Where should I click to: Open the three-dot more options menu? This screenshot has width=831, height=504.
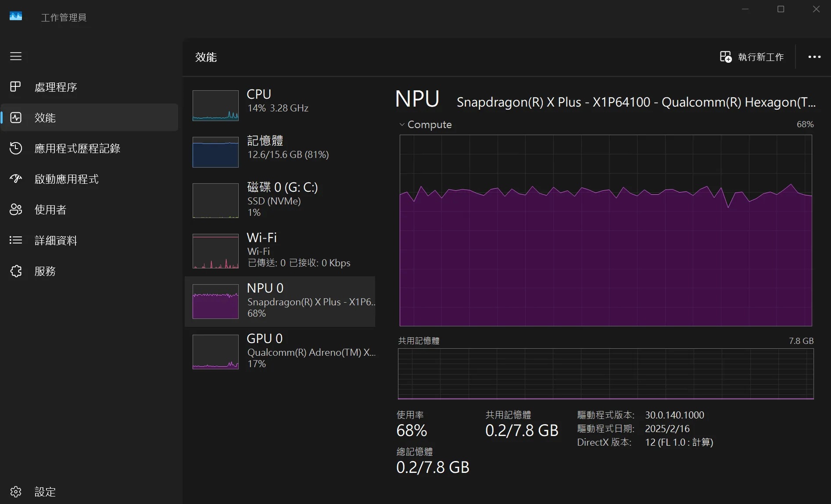coord(814,57)
